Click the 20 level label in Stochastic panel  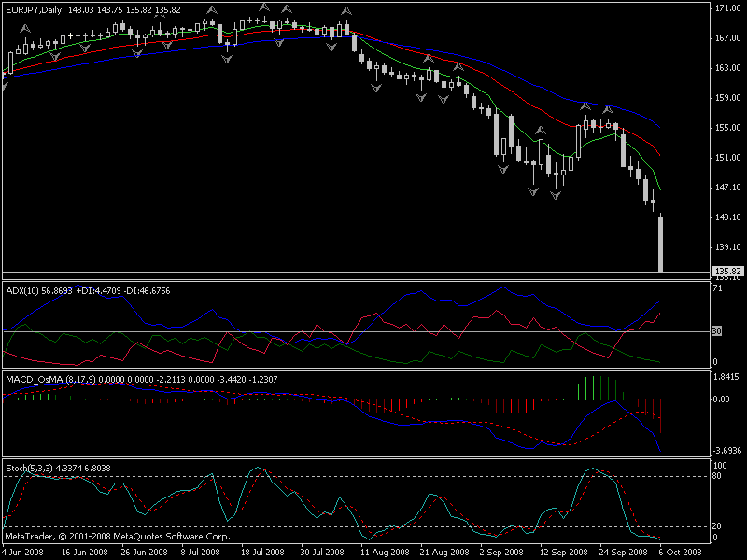(x=718, y=526)
